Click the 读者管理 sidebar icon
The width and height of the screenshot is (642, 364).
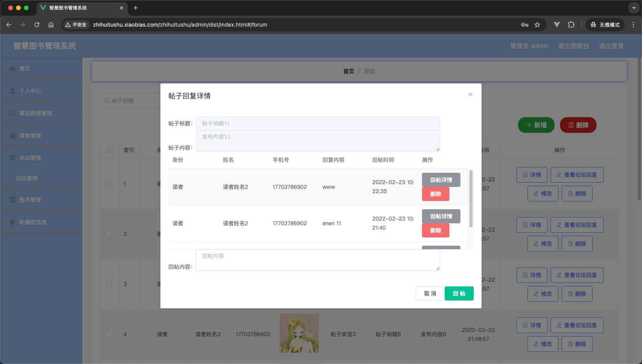pos(13,136)
